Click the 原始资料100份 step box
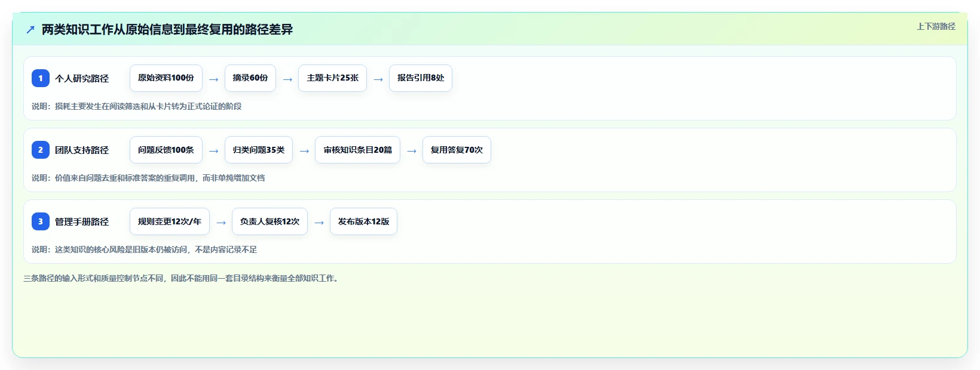 coord(166,78)
